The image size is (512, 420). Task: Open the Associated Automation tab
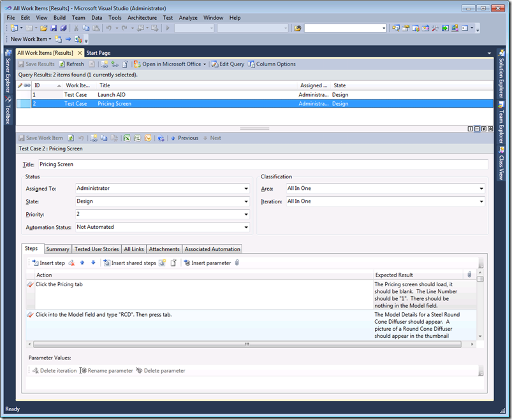point(212,249)
